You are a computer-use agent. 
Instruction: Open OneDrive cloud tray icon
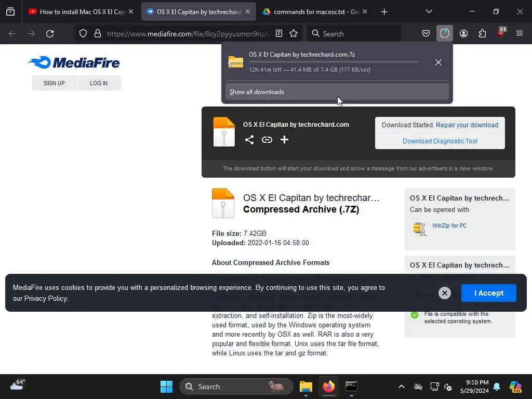(418, 387)
